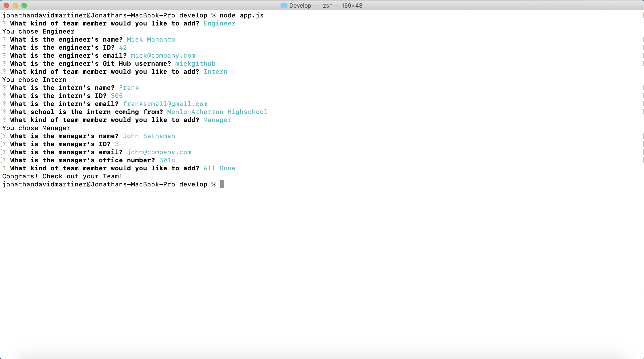Click the email john@company.com

tap(159, 152)
